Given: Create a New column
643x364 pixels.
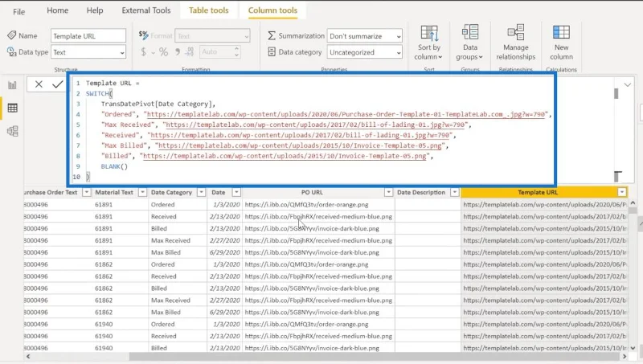Looking at the screenshot, I should click(561, 43).
